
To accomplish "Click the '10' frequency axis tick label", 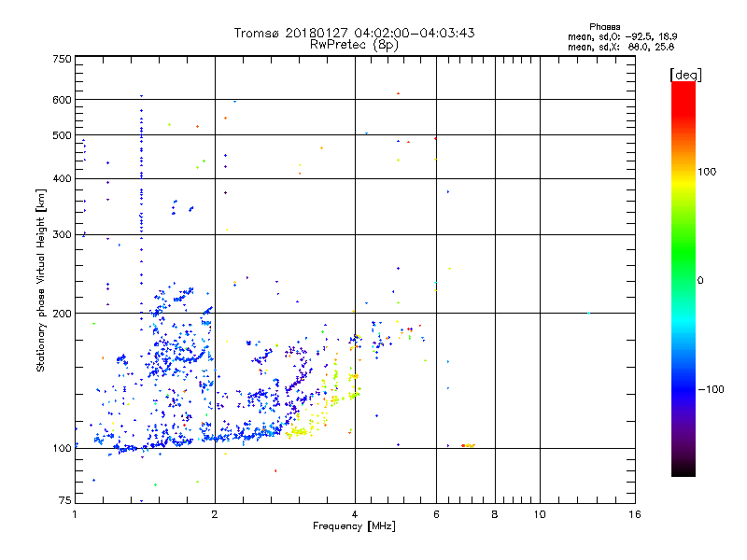I will (x=540, y=514).
